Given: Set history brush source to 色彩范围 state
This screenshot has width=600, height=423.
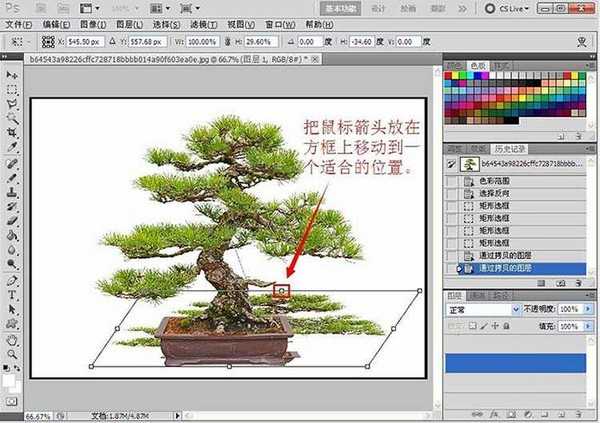Looking at the screenshot, I should pyautogui.click(x=452, y=181).
